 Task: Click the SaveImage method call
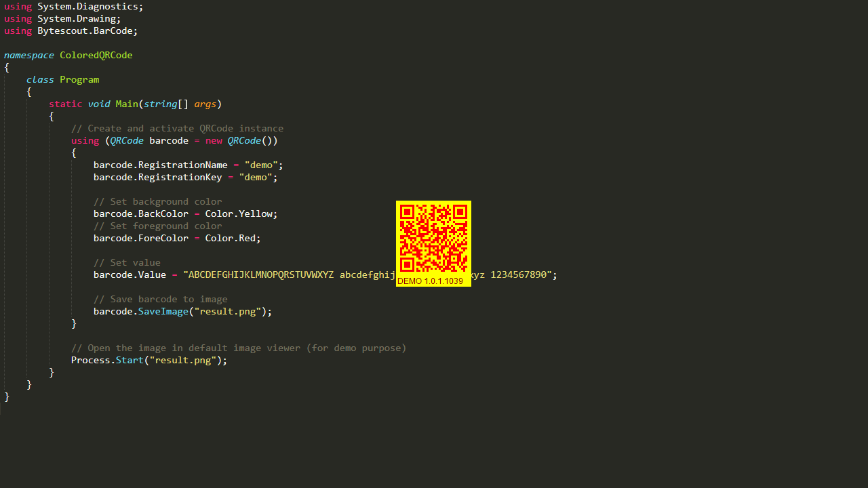(x=163, y=311)
